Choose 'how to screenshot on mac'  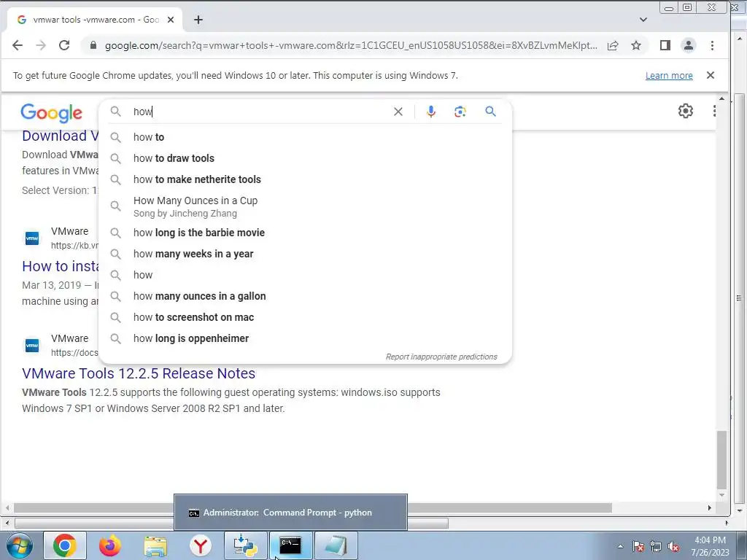(x=306, y=317)
